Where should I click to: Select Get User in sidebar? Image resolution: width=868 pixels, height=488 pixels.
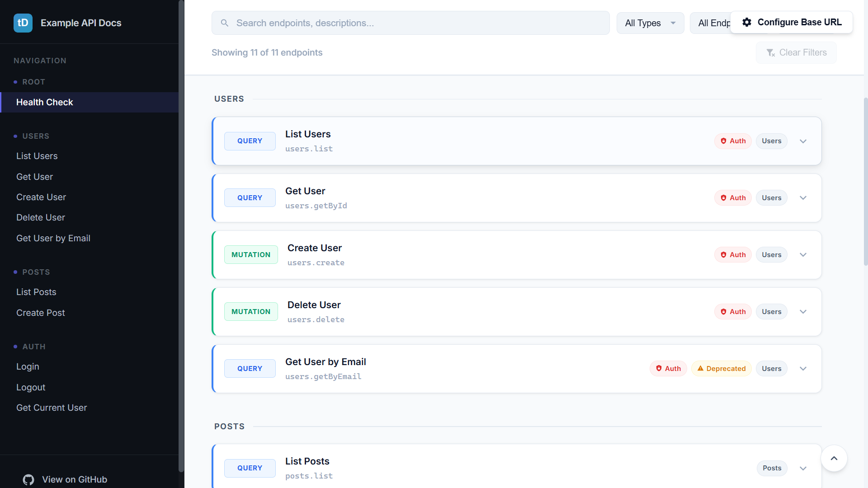pyautogui.click(x=90, y=177)
